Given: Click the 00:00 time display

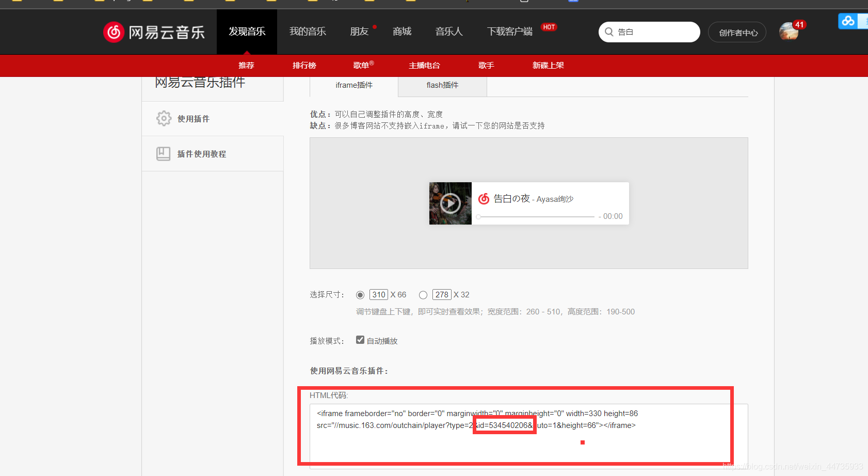Looking at the screenshot, I should click(613, 216).
